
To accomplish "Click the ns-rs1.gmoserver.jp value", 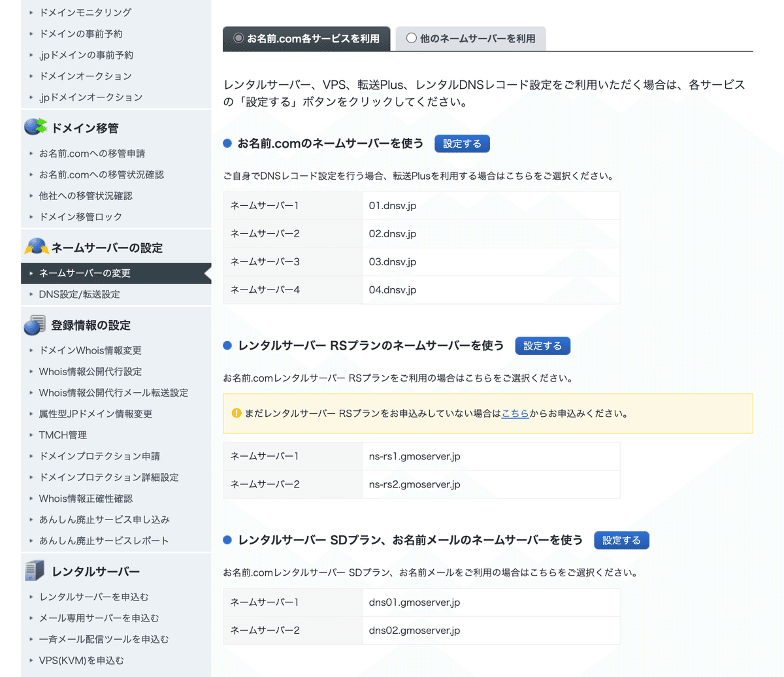I will (x=414, y=456).
